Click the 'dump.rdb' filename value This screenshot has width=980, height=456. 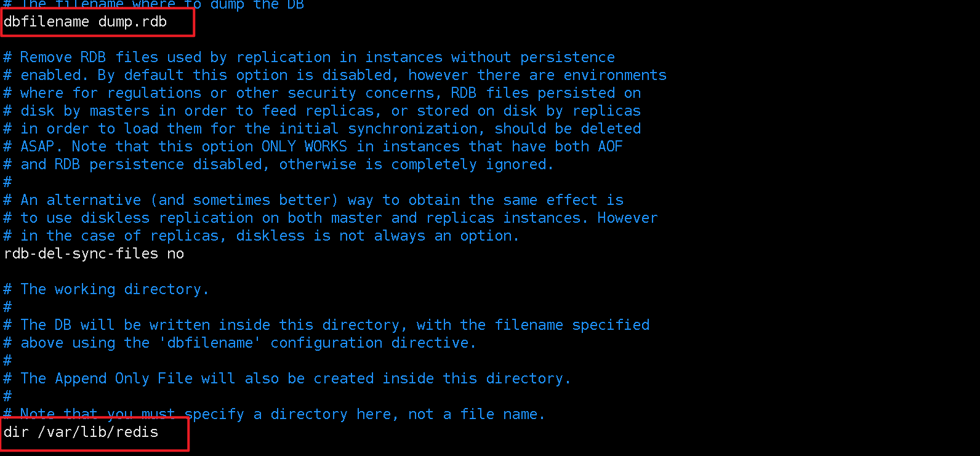(x=132, y=22)
